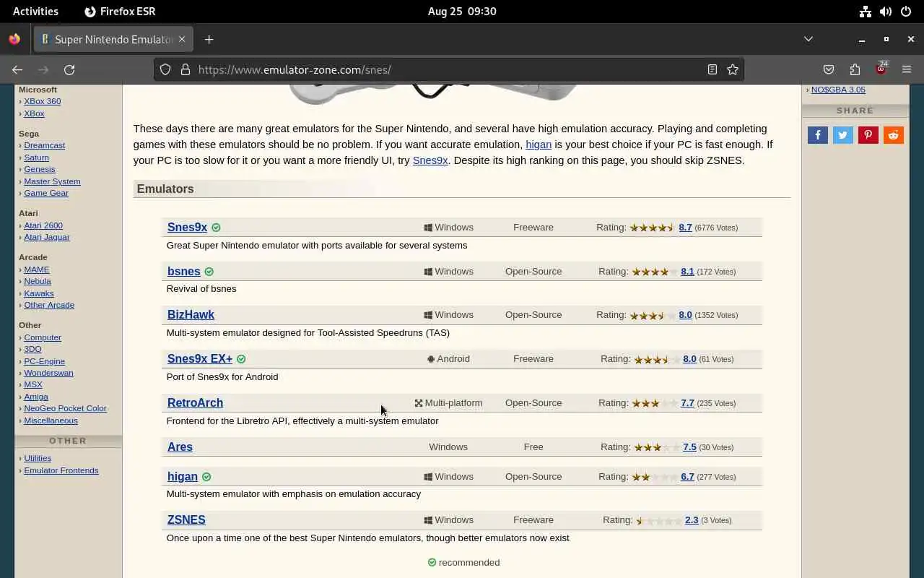Click the RetroArch 7.7 rating link
Screen dimensions: 924x578
coord(687,402)
